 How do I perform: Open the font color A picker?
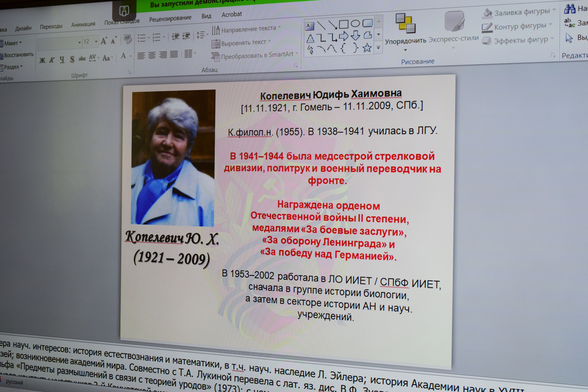[x=126, y=56]
